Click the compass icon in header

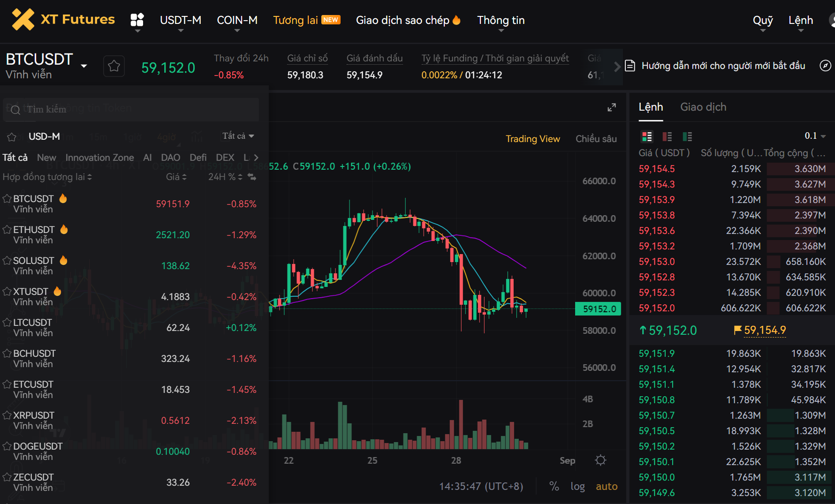click(825, 66)
